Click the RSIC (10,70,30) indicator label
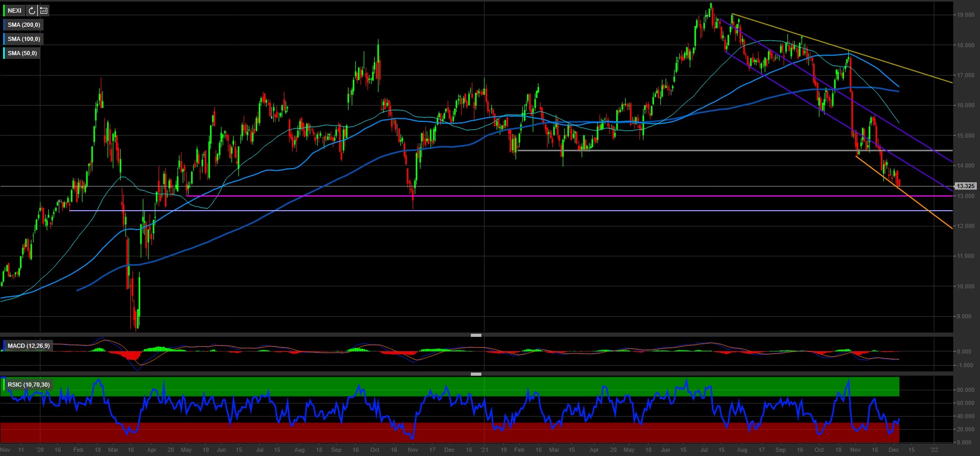980x456 pixels. [x=28, y=385]
